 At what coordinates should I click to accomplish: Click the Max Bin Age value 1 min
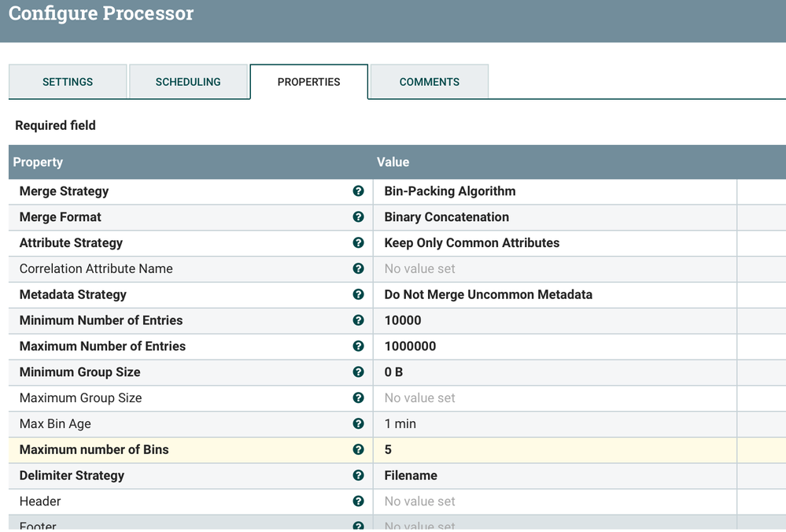click(x=400, y=423)
